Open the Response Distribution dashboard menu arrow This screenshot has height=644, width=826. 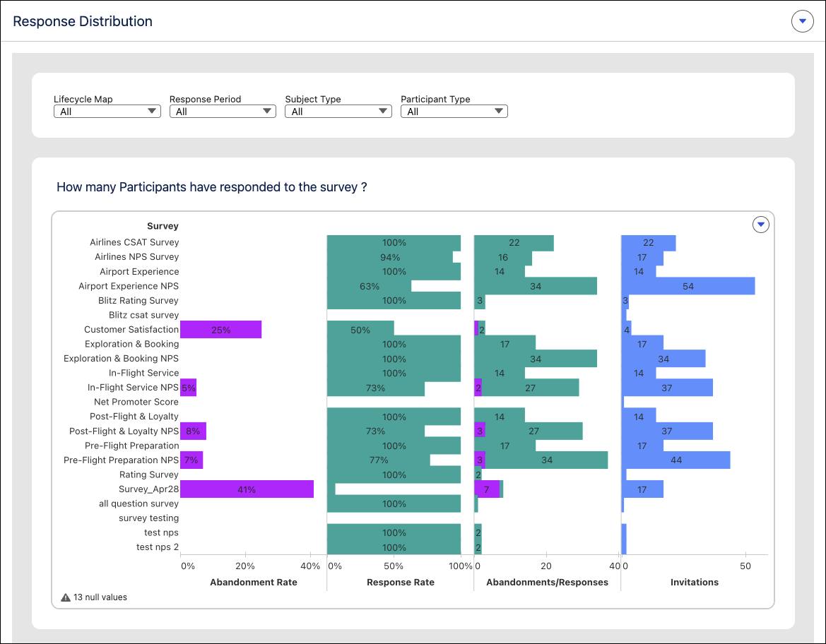(802, 21)
